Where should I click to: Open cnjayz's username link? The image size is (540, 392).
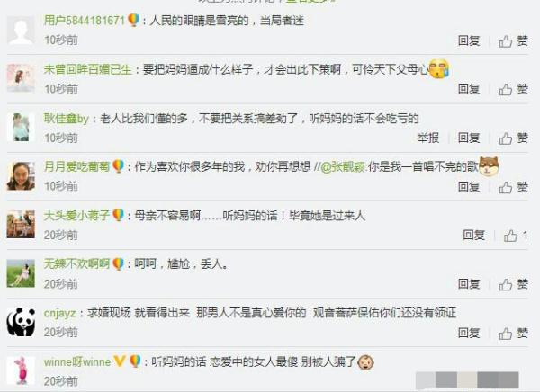coord(60,314)
